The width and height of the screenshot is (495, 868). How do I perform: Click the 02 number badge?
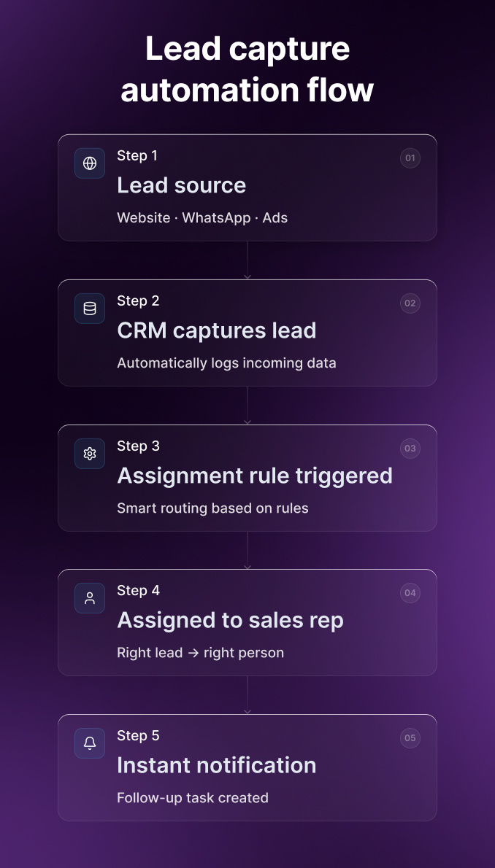(x=410, y=303)
